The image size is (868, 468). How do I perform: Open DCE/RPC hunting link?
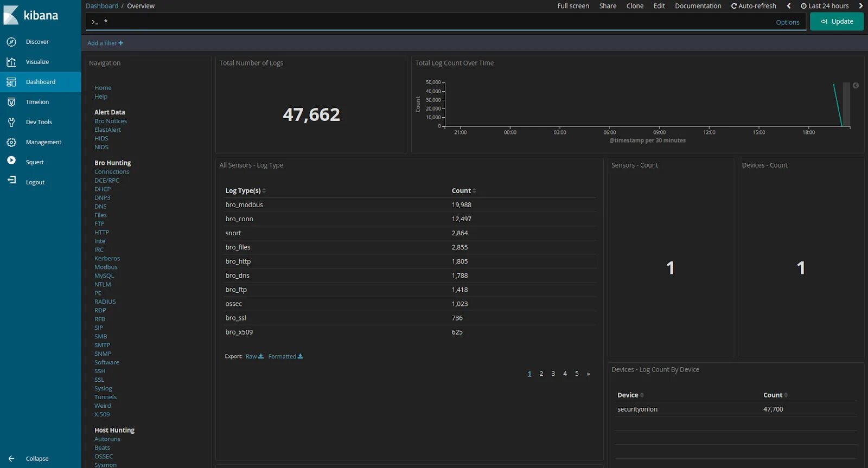pos(107,181)
